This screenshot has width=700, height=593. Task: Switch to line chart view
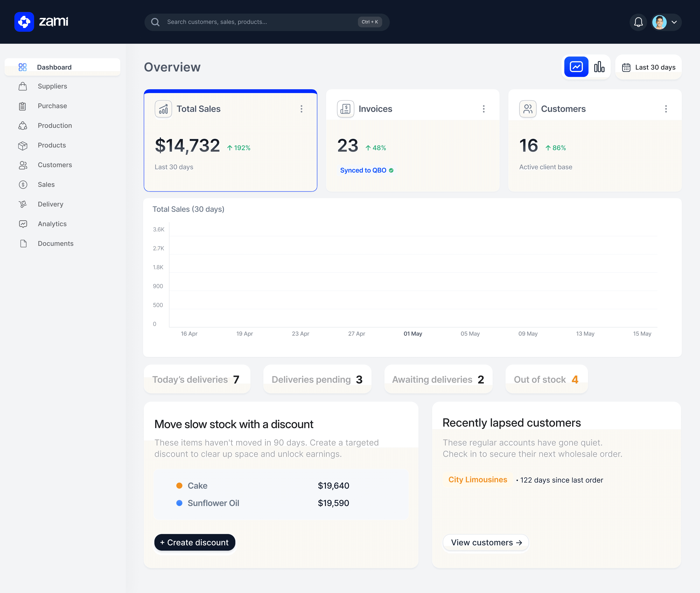(576, 67)
